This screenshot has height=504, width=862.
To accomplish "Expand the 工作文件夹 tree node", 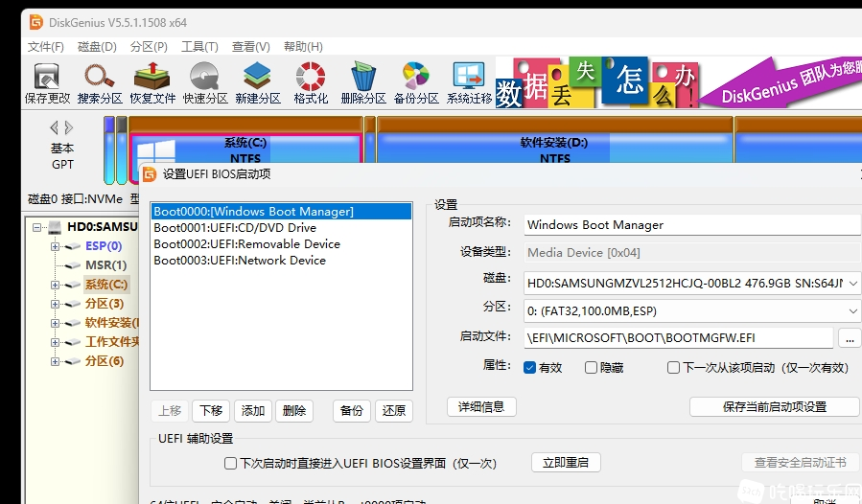I will coord(55,342).
